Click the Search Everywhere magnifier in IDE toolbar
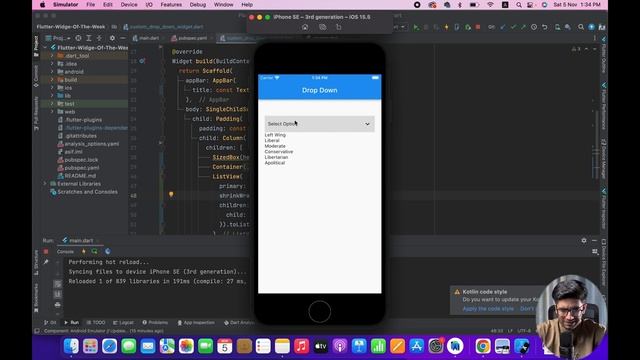 click(581, 27)
